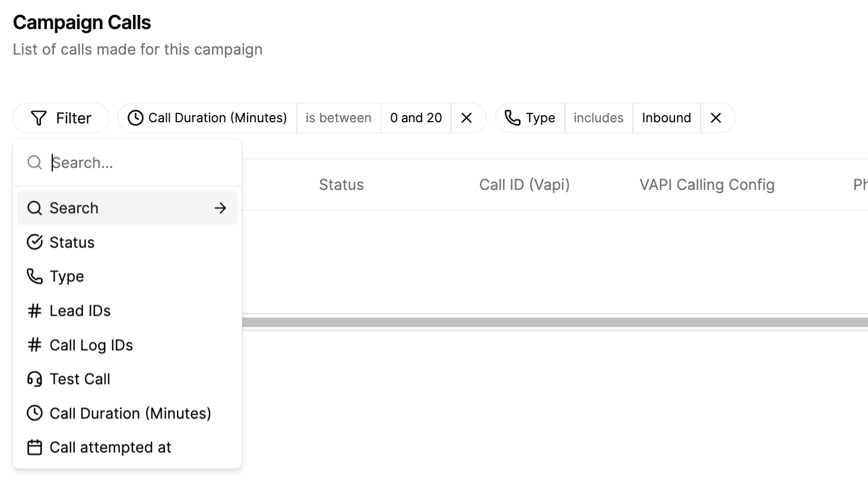The height and width of the screenshot is (501, 868).
Task: Click the phone icon in Type filter chip
Action: point(512,118)
